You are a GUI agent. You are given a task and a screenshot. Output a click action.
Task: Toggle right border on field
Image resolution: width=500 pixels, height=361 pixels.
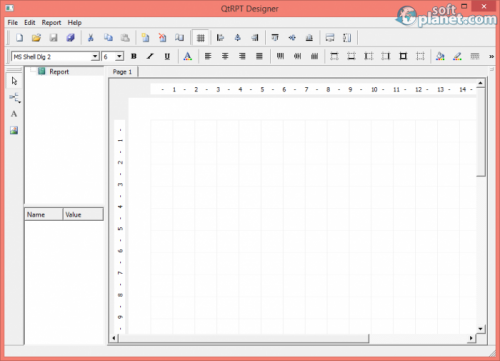pos(386,56)
